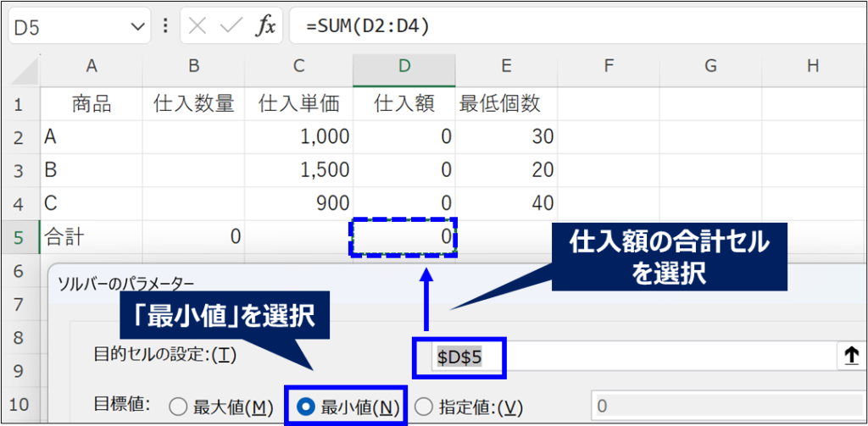This screenshot has height=426, width=868.
Task: Select the 最大値 radio button
Action: 177,407
